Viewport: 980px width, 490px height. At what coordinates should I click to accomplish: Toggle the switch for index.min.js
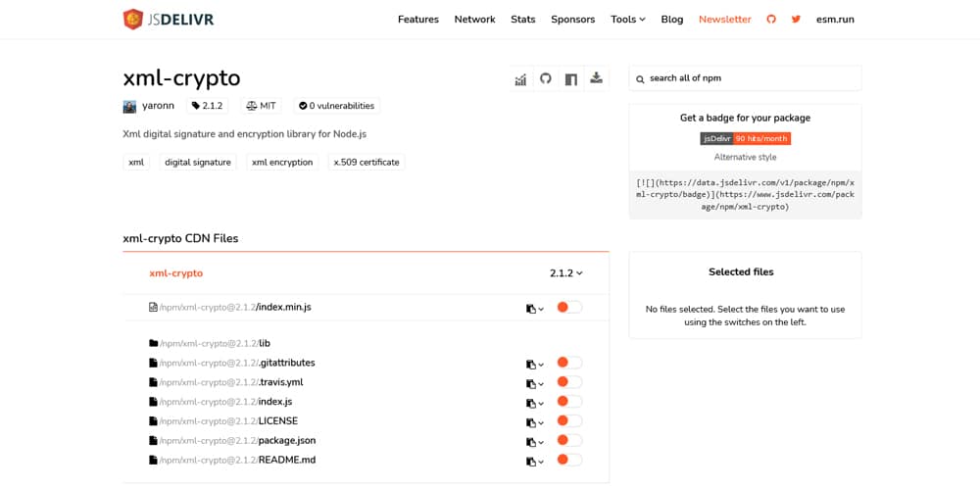click(x=568, y=307)
